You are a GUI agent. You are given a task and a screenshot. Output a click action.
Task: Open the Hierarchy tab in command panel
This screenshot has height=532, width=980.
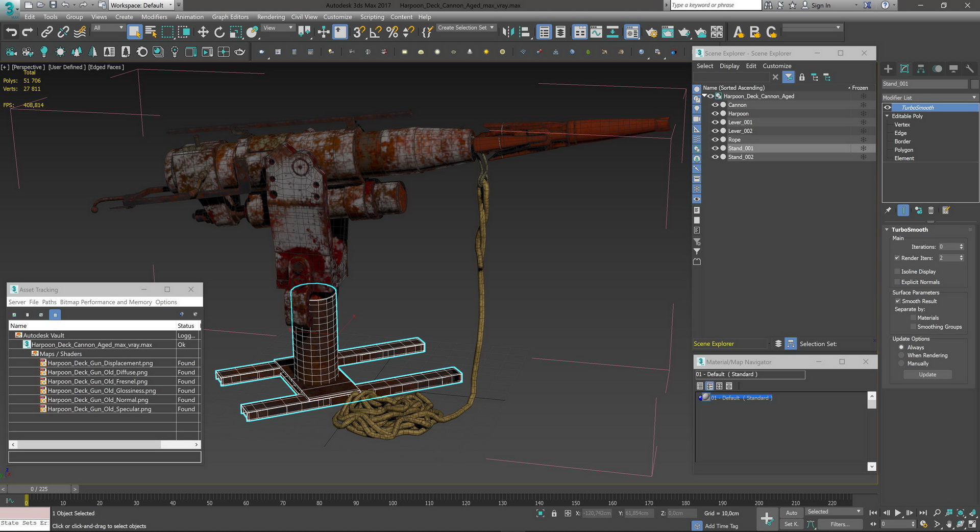[x=921, y=69]
